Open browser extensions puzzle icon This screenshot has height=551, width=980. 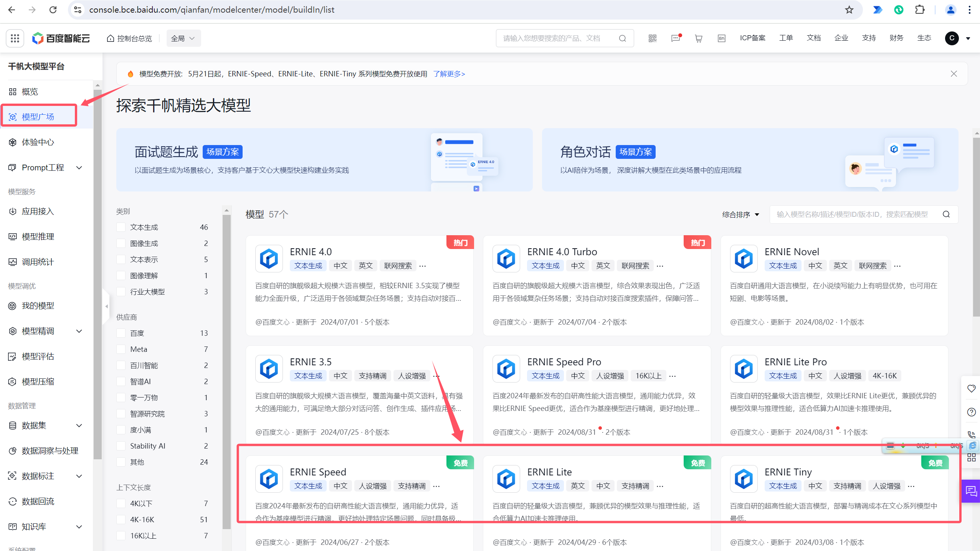click(920, 10)
